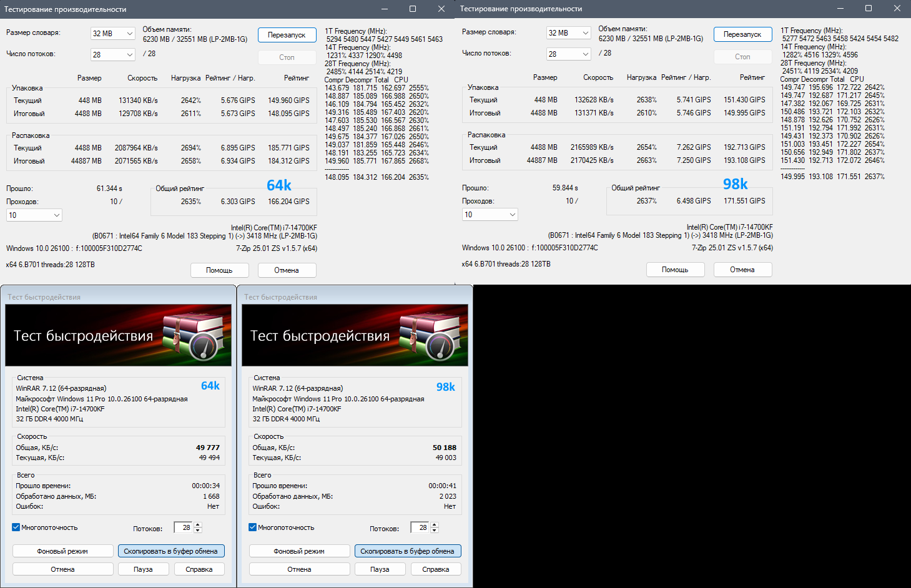911x588 pixels.
Task: Click packing speed value 132628 KB/s
Action: (x=594, y=100)
